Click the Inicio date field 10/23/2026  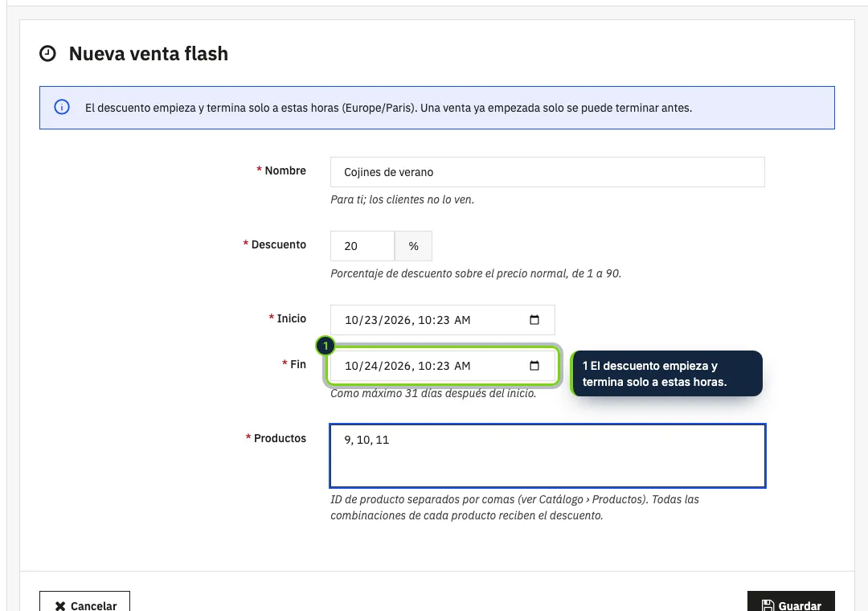coord(442,320)
